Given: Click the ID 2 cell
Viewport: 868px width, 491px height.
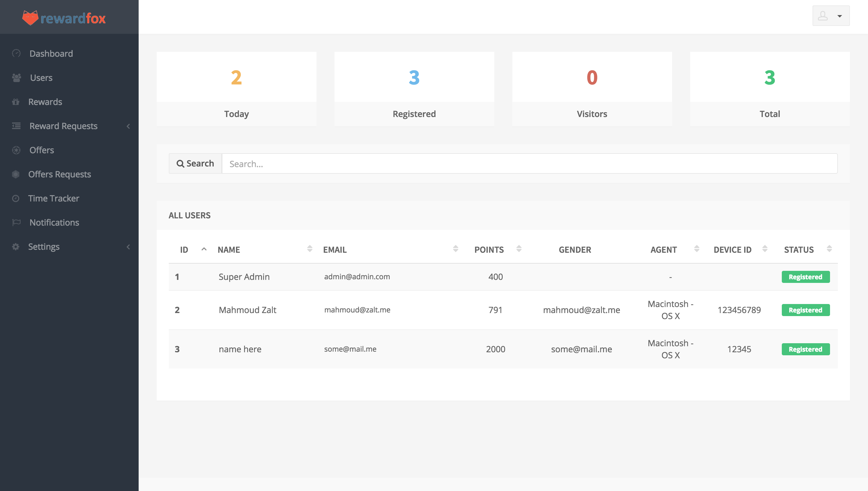Looking at the screenshot, I should [177, 310].
